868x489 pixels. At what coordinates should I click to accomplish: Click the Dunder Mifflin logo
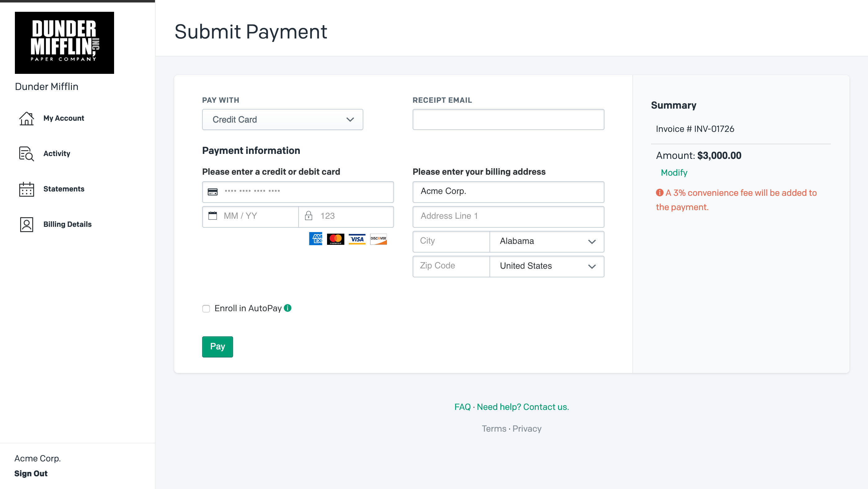tap(64, 43)
